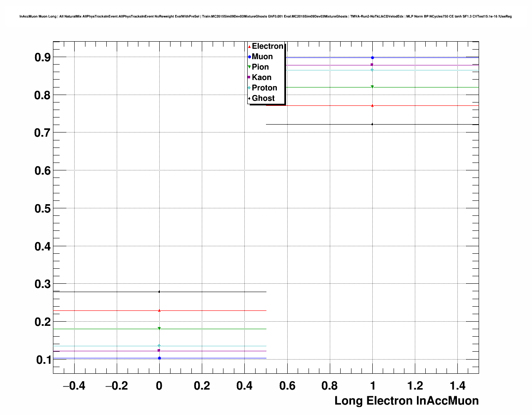Click the blue Muon circle in legend
This screenshot has height=415, width=532.
(249, 57)
